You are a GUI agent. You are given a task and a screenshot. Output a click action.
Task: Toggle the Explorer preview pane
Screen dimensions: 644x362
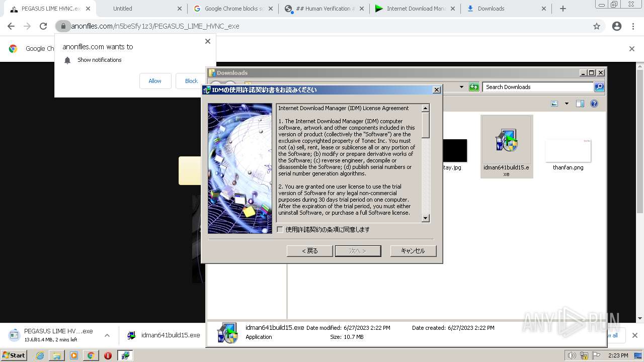pos(580,104)
